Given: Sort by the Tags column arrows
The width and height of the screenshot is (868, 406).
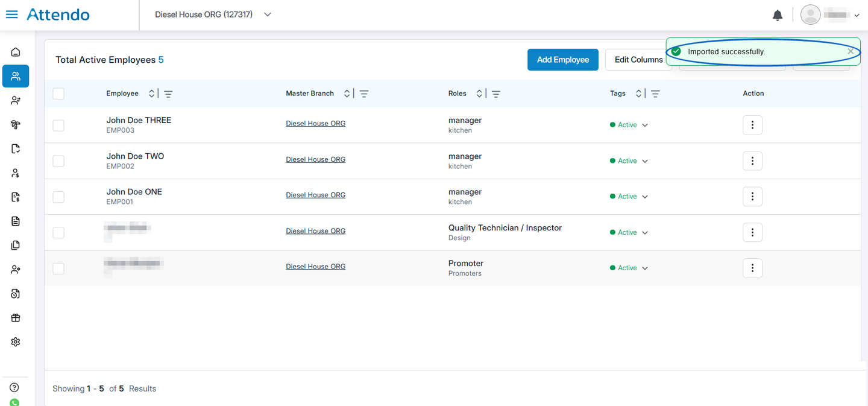Looking at the screenshot, I should (x=639, y=94).
